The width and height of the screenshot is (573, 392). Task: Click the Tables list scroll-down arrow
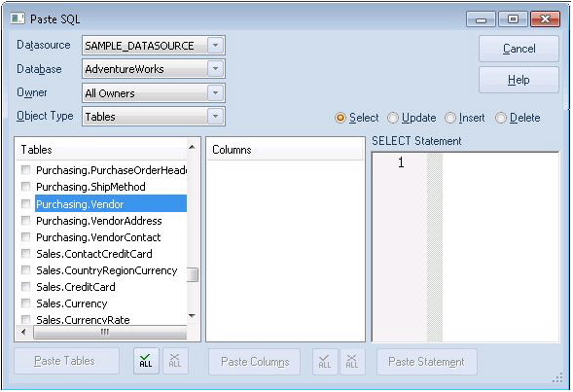point(192,316)
